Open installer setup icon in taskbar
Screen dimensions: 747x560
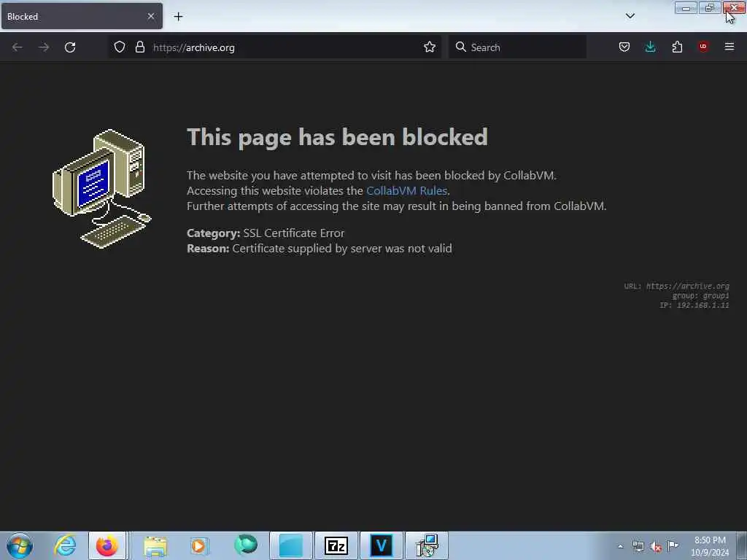(x=427, y=545)
